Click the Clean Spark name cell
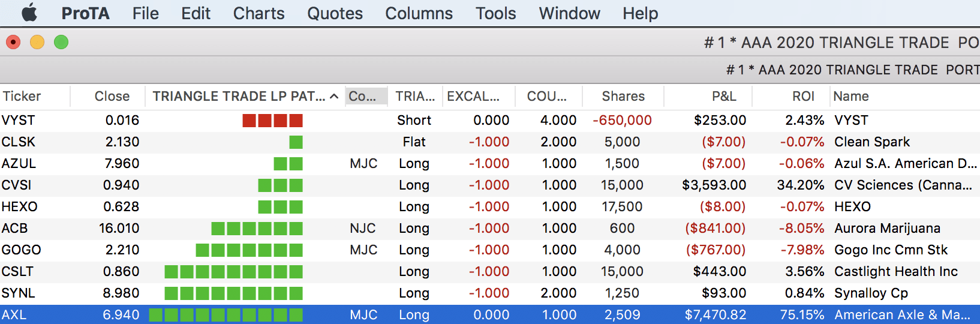The image size is (980, 324). (x=872, y=142)
